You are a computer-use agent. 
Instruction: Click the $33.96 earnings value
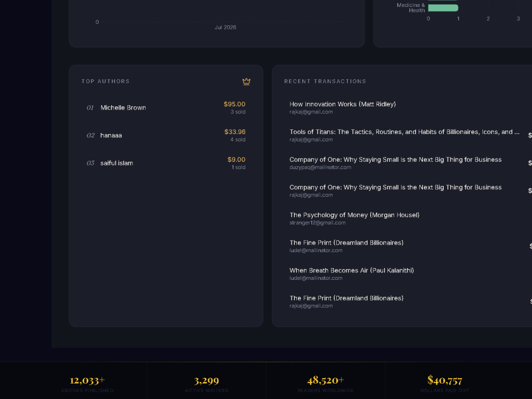pos(235,131)
